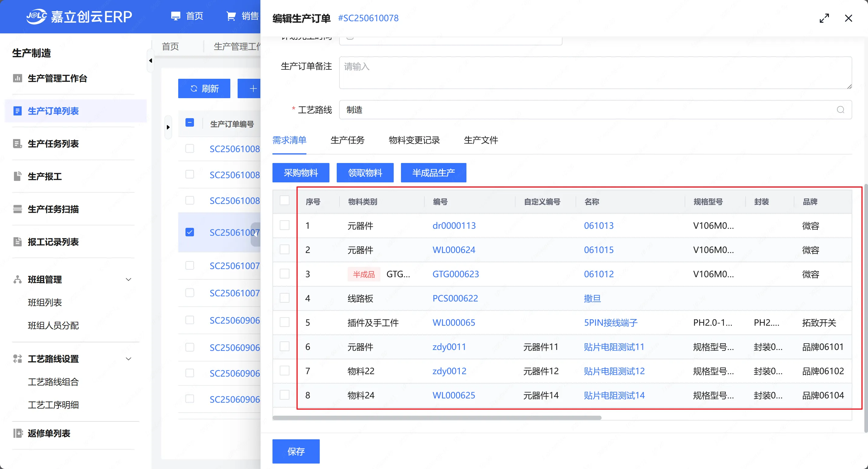Toggle the select-all checkbox in material table header
Screen dimensions: 868x469
[284, 201]
